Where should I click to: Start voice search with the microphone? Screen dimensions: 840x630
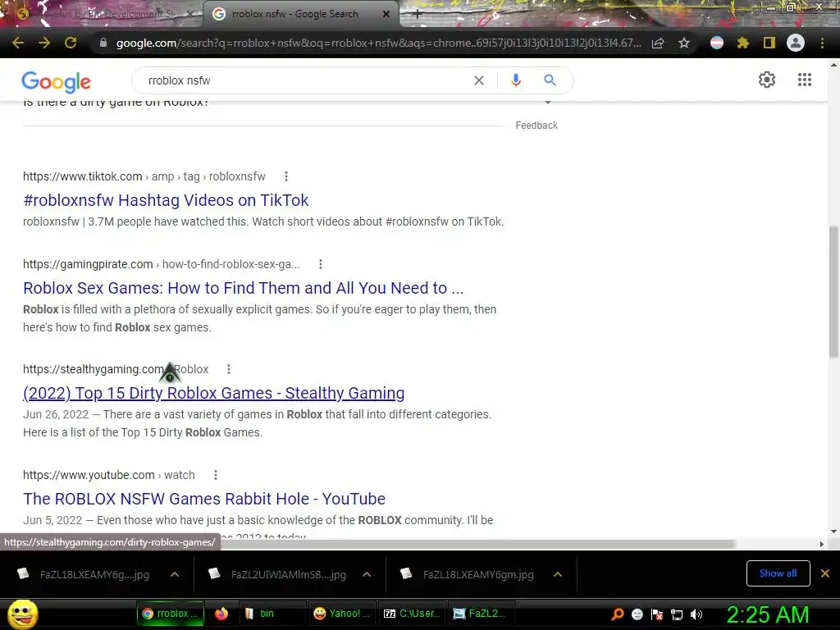coord(516,80)
